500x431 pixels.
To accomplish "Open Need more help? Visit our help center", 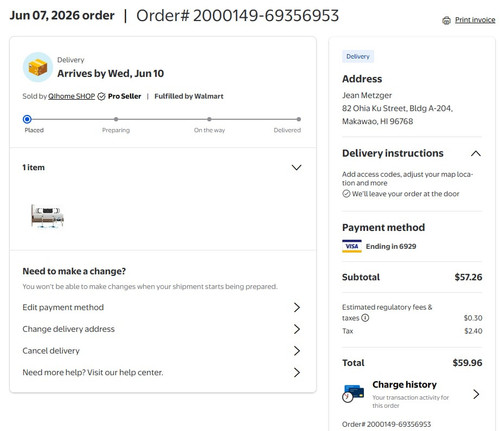I will click(x=162, y=372).
